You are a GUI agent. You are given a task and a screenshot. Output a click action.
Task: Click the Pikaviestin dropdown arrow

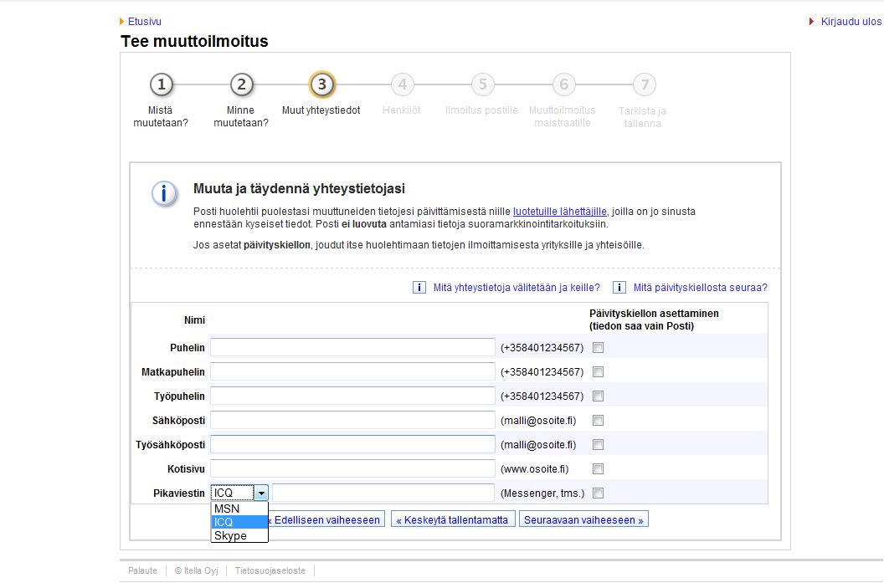click(261, 493)
